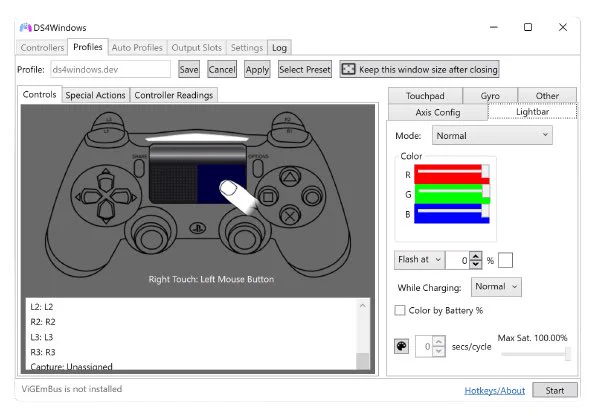The width and height of the screenshot is (598, 417).
Task: Click the Cross button on the controller diagram
Action: click(x=290, y=216)
